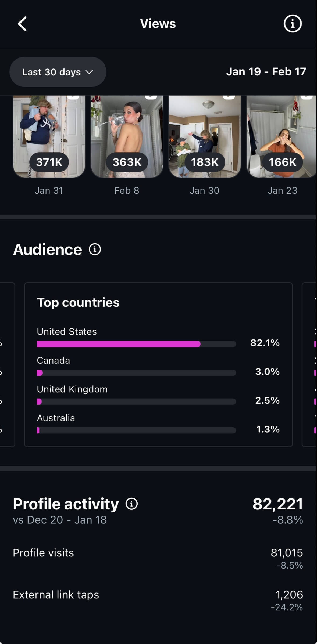Image resolution: width=317 pixels, height=644 pixels.
Task: Tap the back arrow in the header
Action: click(22, 24)
